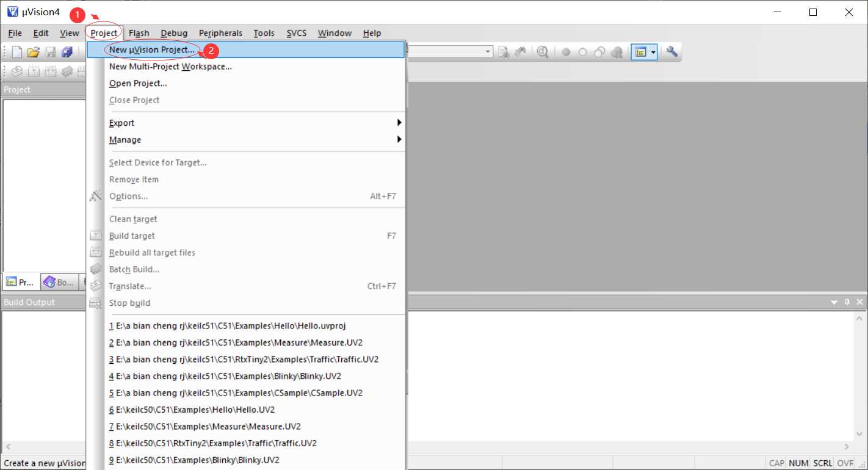
Task: Click the enable/disable breakpoint hollow circle icon
Action: (x=582, y=52)
